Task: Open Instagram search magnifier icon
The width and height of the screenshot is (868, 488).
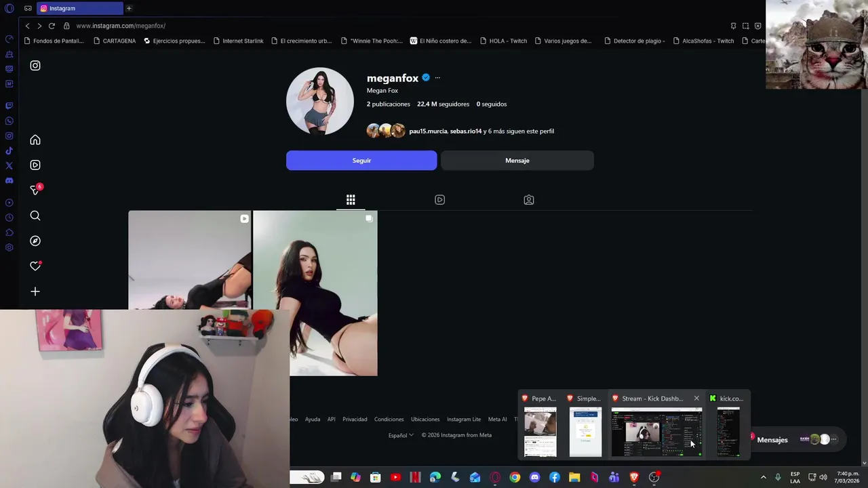Action: [x=35, y=216]
